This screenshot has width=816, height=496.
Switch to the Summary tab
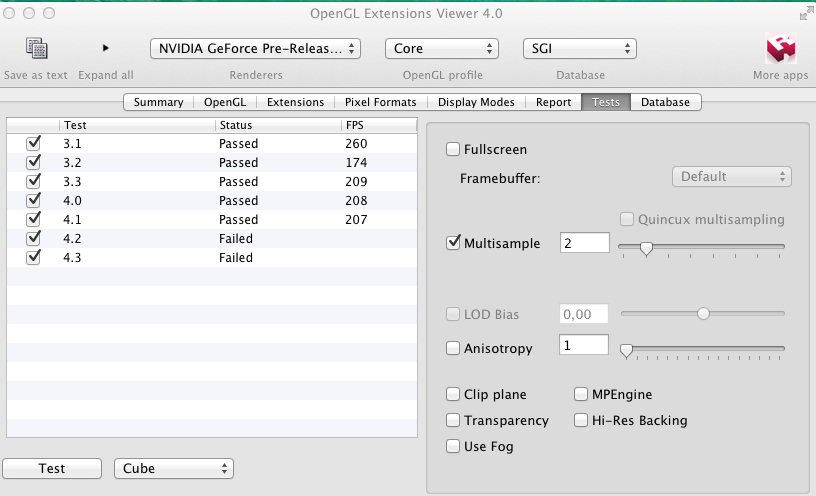[158, 102]
